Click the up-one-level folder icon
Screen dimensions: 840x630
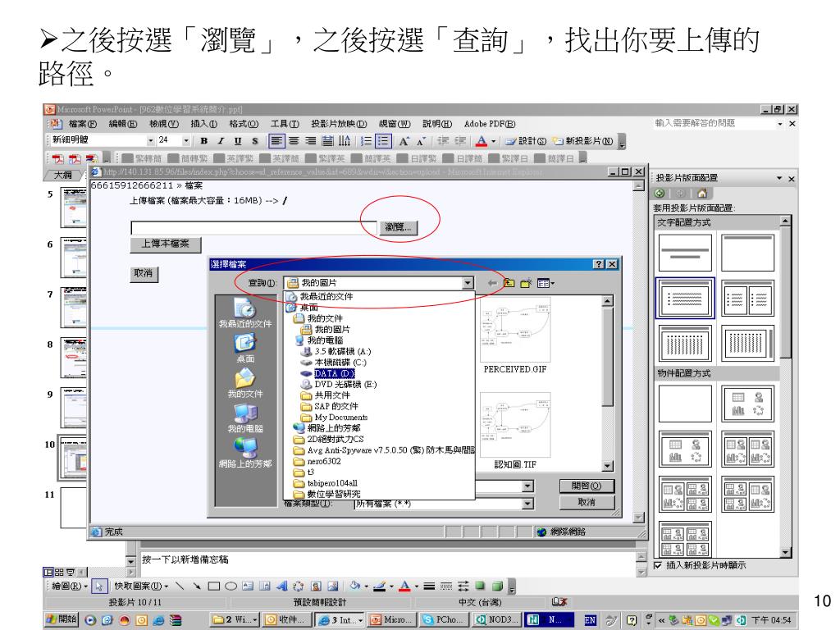[510, 283]
